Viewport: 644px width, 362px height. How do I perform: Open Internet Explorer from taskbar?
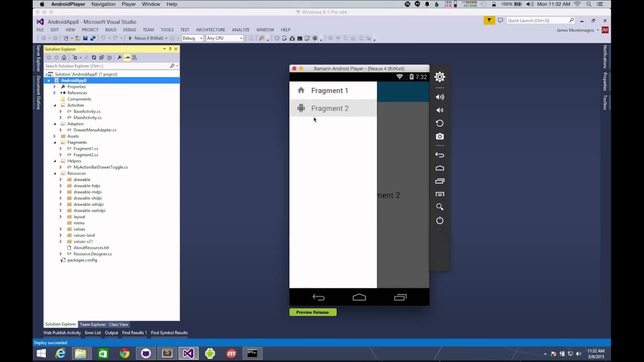pyautogui.click(x=60, y=353)
